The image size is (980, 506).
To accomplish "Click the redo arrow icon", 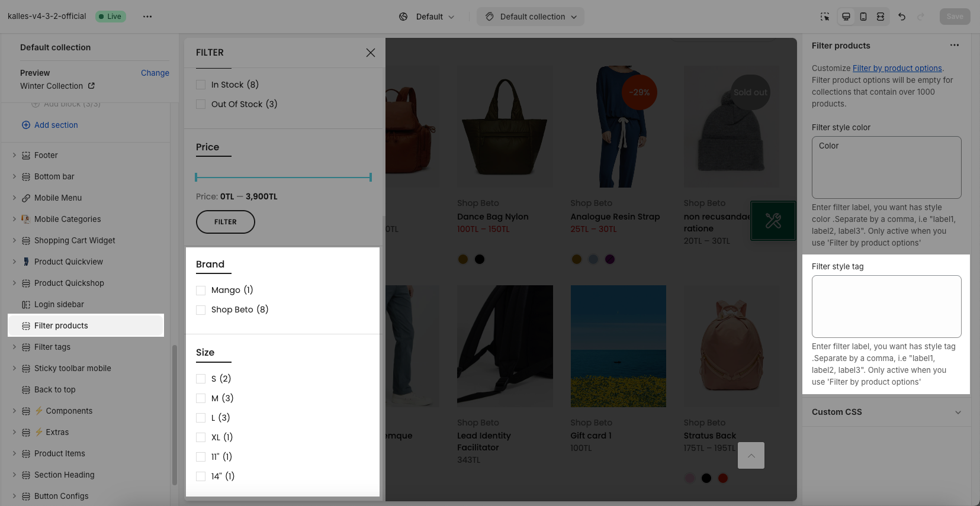I will (921, 17).
